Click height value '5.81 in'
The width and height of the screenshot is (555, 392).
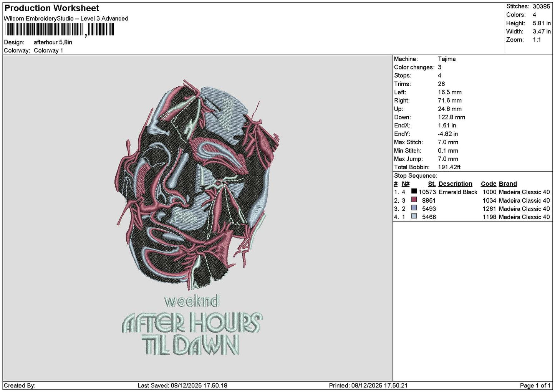(x=542, y=23)
